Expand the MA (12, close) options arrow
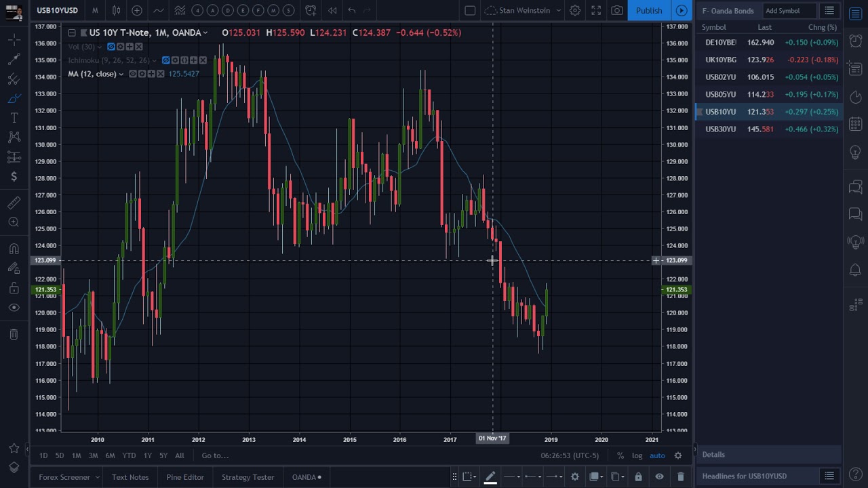Screen dimensions: 868x488 (121, 74)
